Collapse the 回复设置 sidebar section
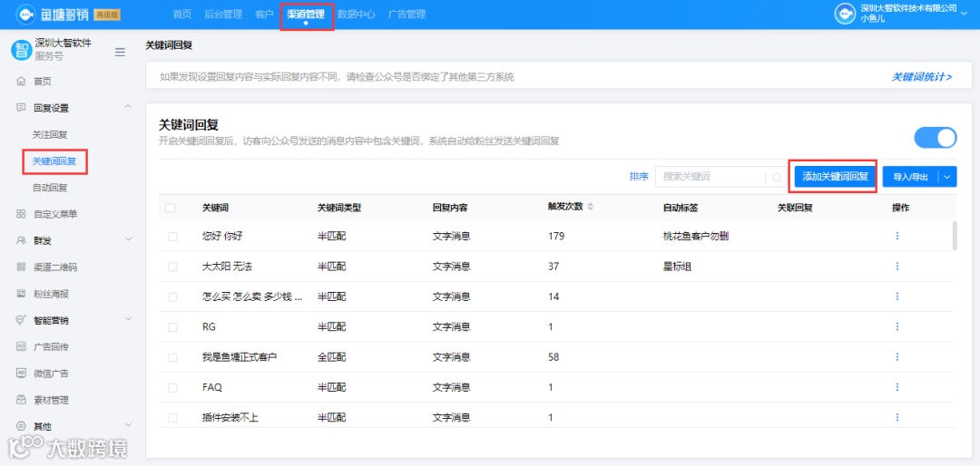 click(x=129, y=108)
